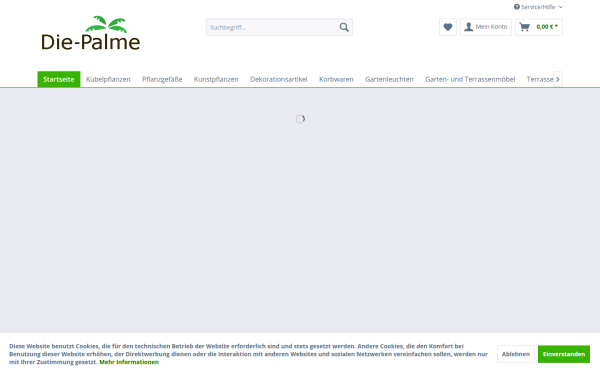Viewport: 600px width, 375px height.
Task: Open Garten- und Terrassenmöbel category
Action: pos(470,79)
